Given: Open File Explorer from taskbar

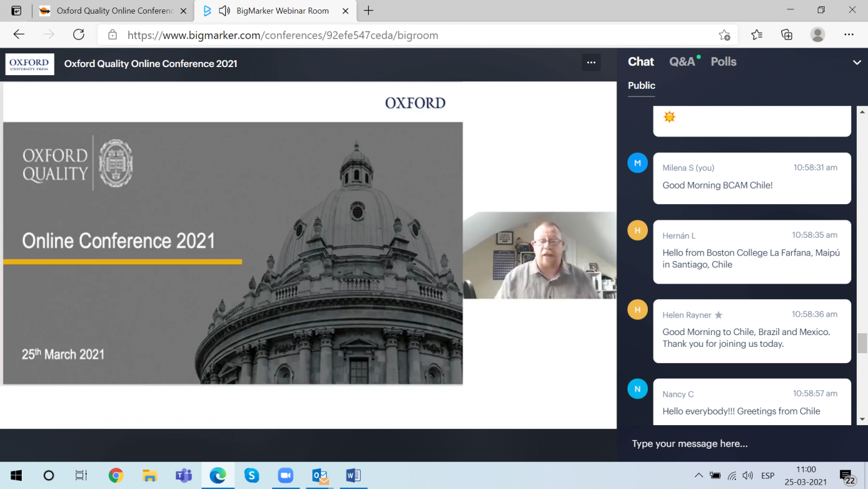Looking at the screenshot, I should pyautogui.click(x=149, y=475).
